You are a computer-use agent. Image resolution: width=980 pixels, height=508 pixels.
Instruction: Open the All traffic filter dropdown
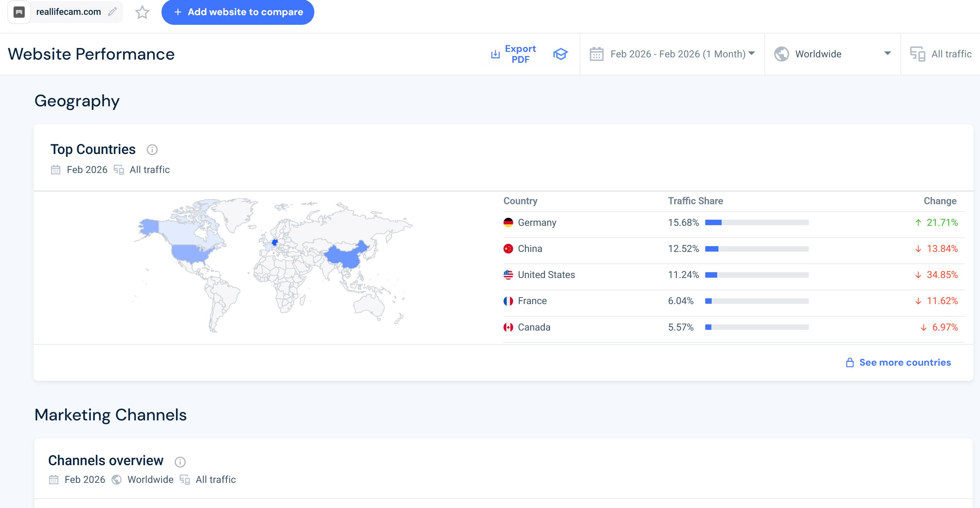(951, 54)
